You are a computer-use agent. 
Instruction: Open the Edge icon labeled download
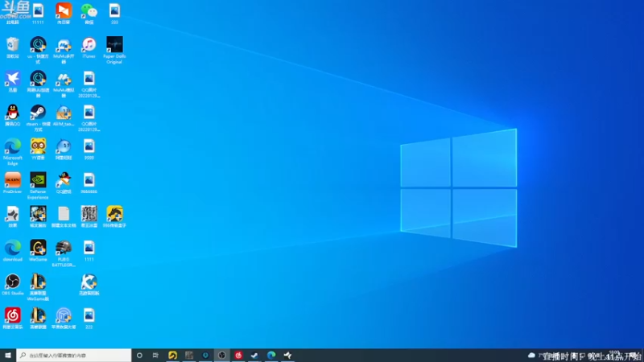tap(13, 250)
